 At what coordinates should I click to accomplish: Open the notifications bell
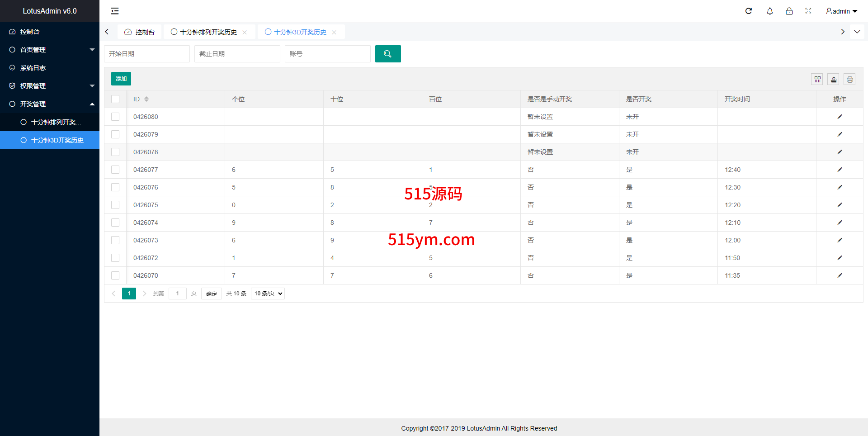(x=769, y=11)
